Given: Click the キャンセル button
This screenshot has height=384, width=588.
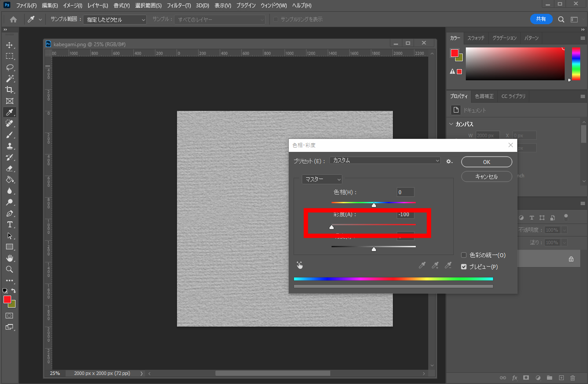Looking at the screenshot, I should (487, 176).
